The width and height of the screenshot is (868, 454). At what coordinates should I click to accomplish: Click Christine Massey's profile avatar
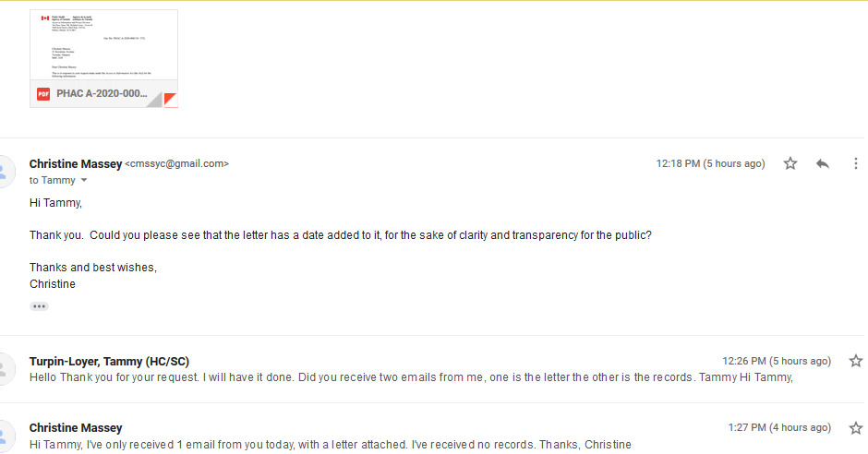[5, 172]
